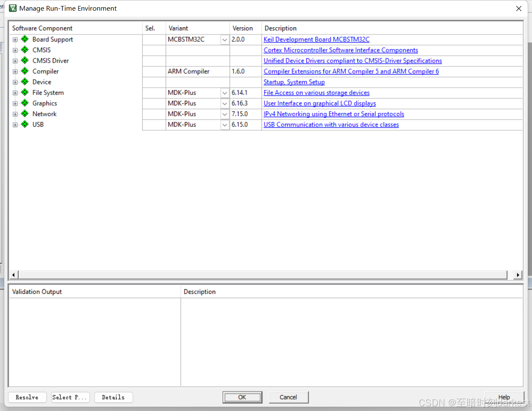
Task: Expand the USB tree node
Action: [15, 125]
